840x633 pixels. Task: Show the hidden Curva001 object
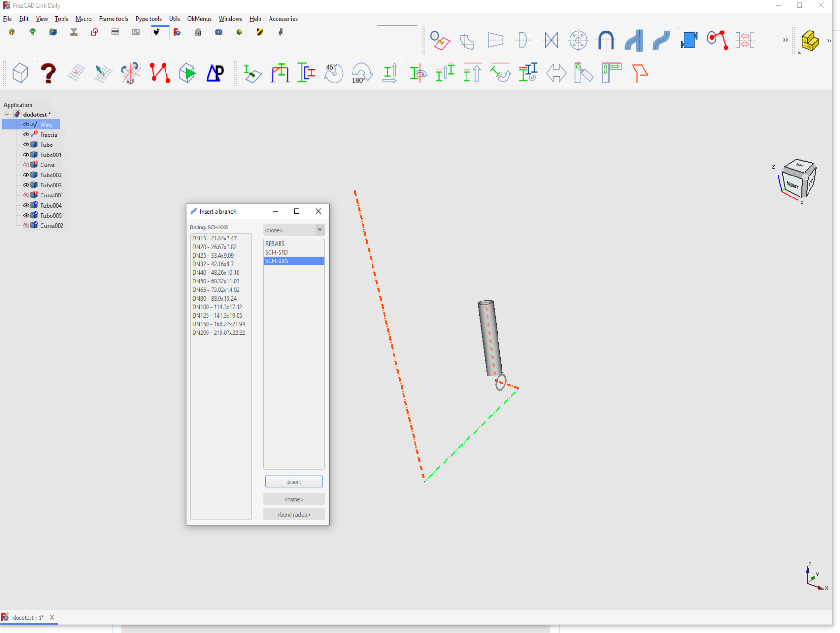click(26, 195)
